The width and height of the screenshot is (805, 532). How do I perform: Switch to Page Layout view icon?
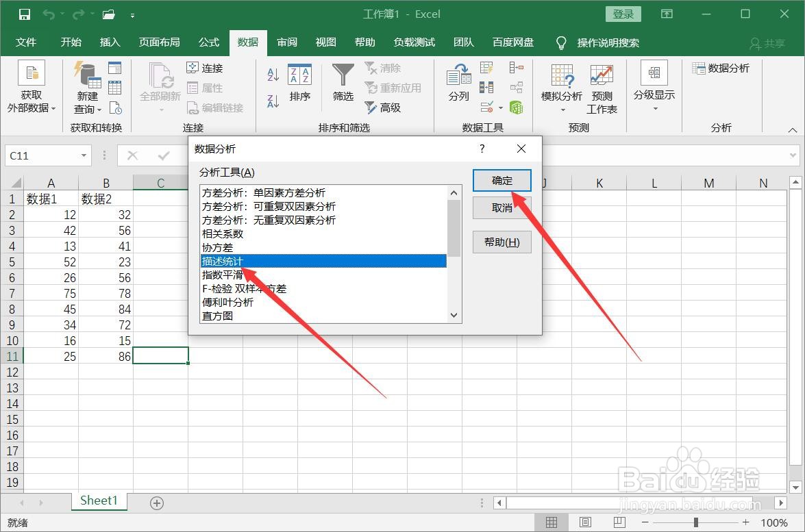coord(585,522)
